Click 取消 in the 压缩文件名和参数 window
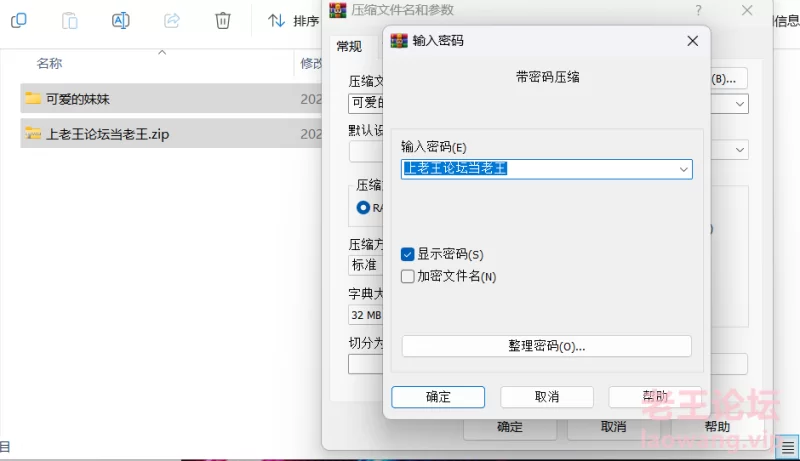Image resolution: width=800 pixels, height=461 pixels. coord(613,427)
